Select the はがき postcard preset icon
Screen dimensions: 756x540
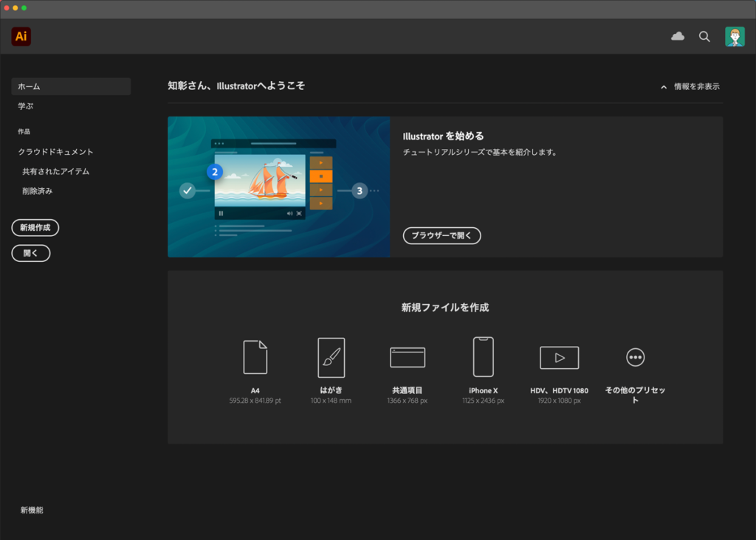(x=331, y=358)
